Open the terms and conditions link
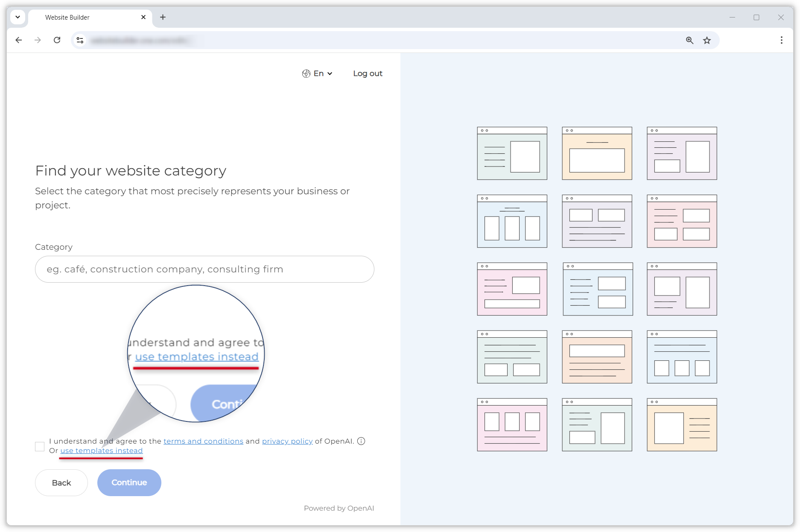 tap(203, 441)
